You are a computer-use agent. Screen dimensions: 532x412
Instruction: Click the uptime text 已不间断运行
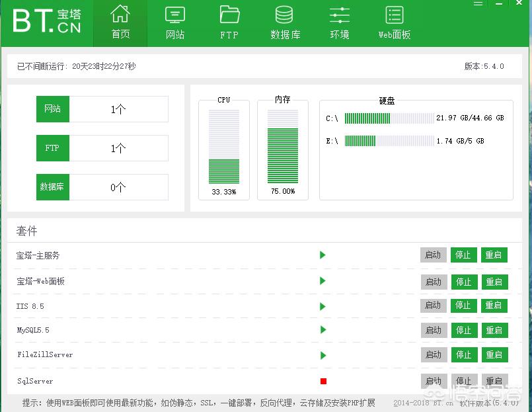click(x=77, y=66)
